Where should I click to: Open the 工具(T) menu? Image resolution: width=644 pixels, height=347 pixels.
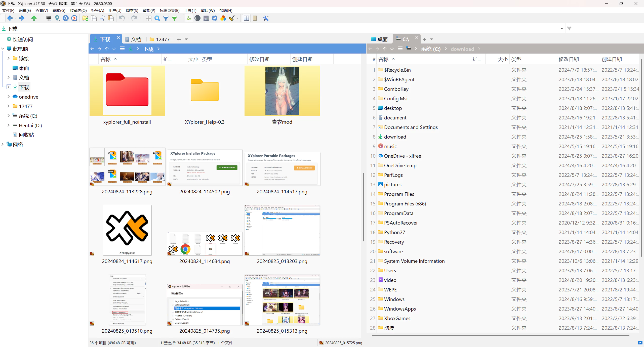point(190,10)
